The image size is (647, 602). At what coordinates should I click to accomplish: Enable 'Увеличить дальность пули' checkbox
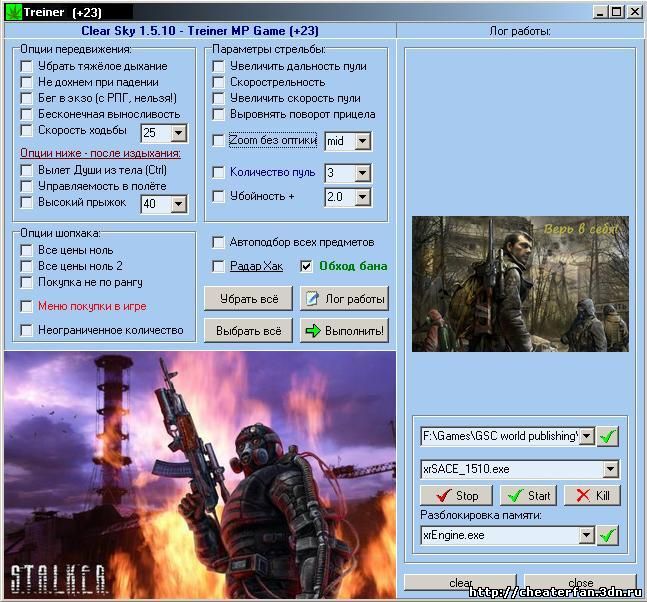(x=218, y=66)
